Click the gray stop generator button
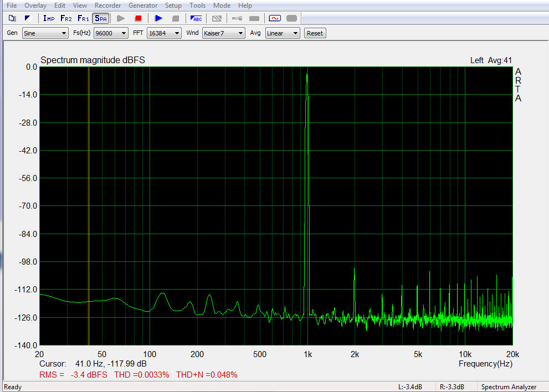Screen dimensions: 549x392 pyautogui.click(x=176, y=18)
